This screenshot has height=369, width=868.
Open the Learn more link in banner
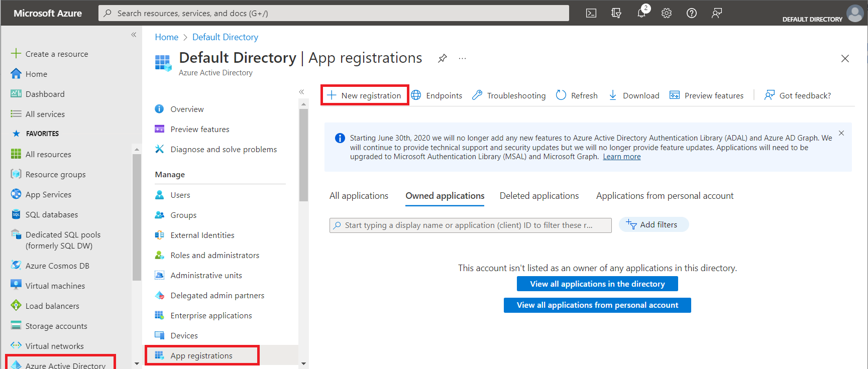click(621, 157)
